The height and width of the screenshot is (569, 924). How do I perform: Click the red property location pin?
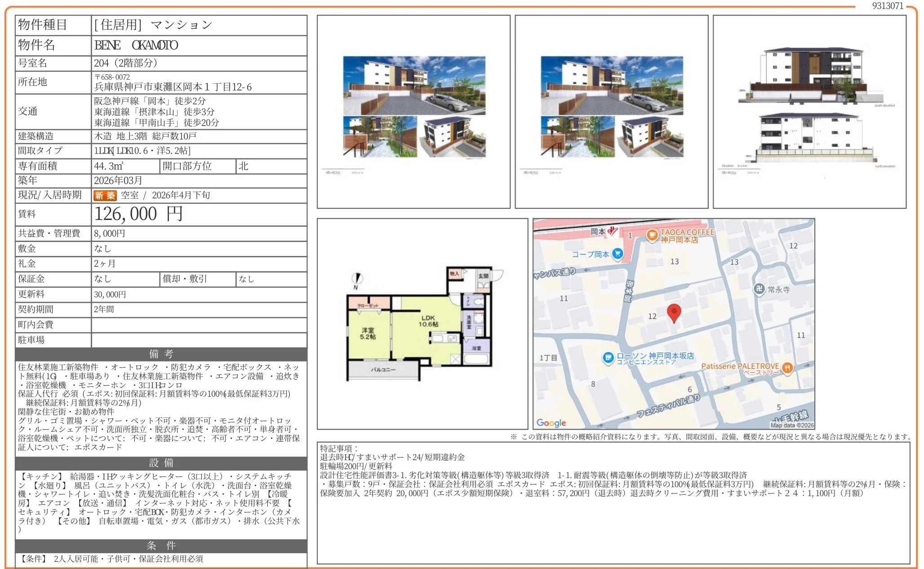click(674, 312)
